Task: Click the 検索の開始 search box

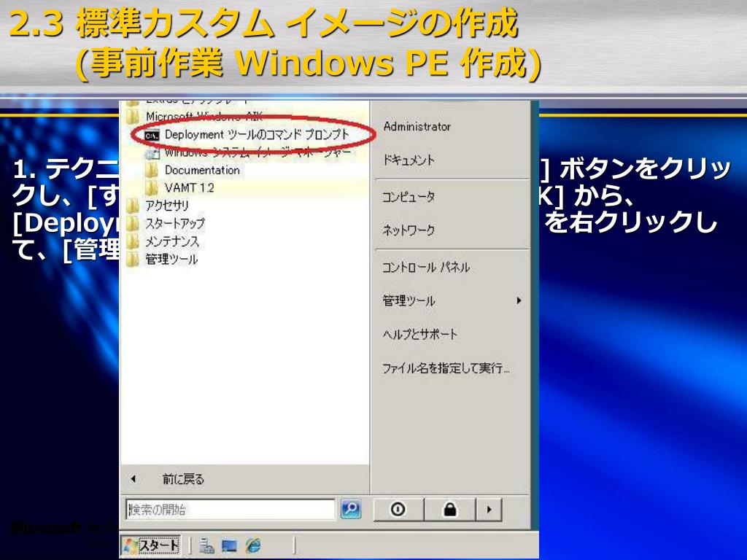Action: pyautogui.click(x=231, y=510)
